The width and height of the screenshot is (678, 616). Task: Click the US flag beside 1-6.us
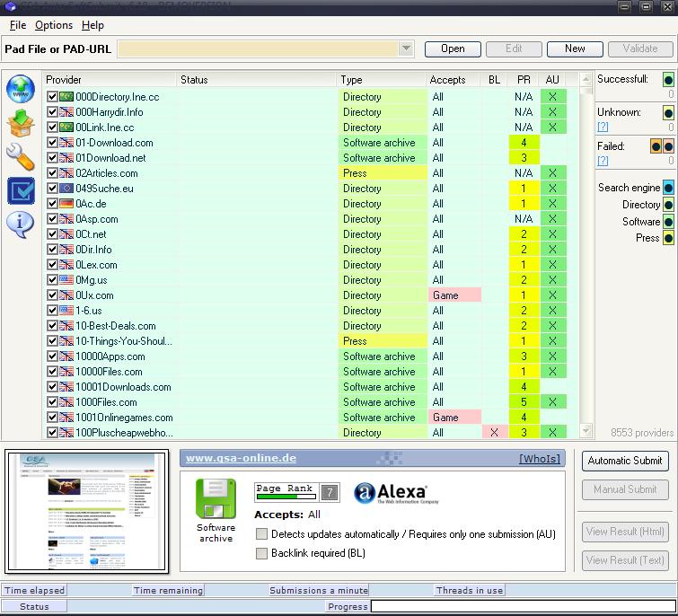coord(66,310)
